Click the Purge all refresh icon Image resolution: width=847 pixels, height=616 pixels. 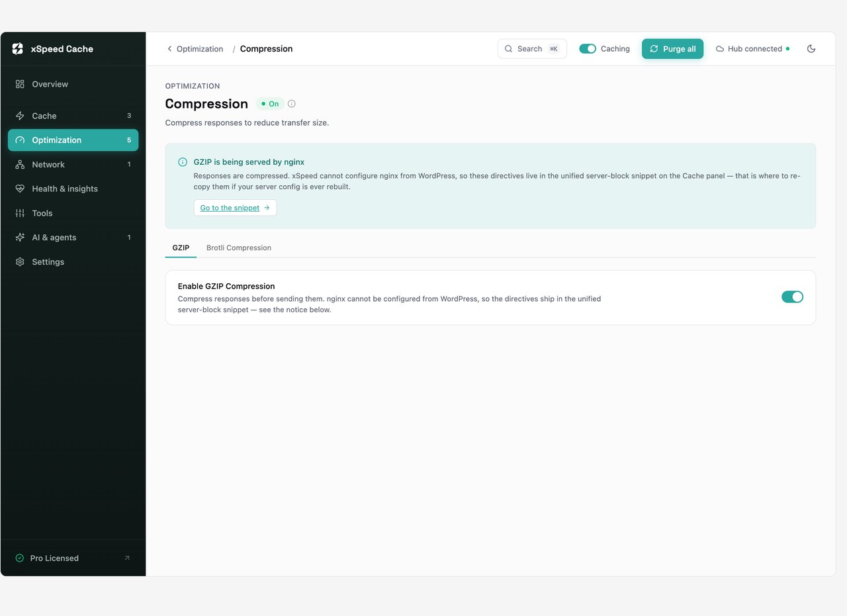(654, 49)
